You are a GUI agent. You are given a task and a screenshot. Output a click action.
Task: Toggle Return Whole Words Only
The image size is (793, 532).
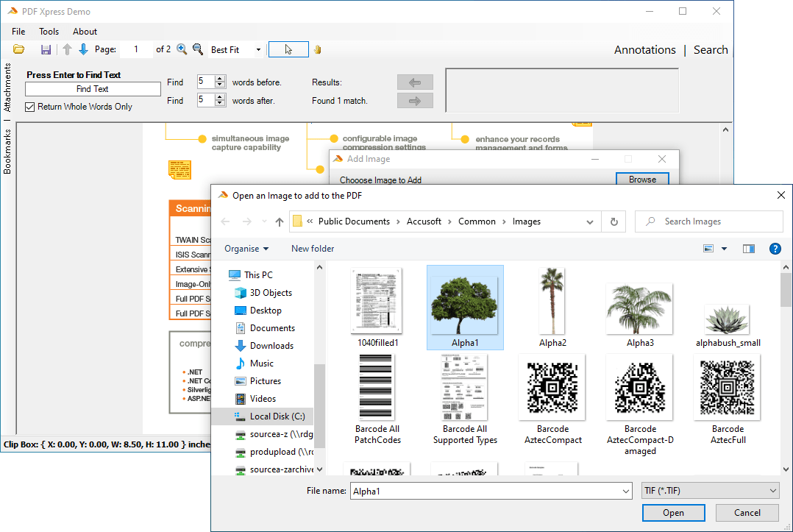point(29,106)
